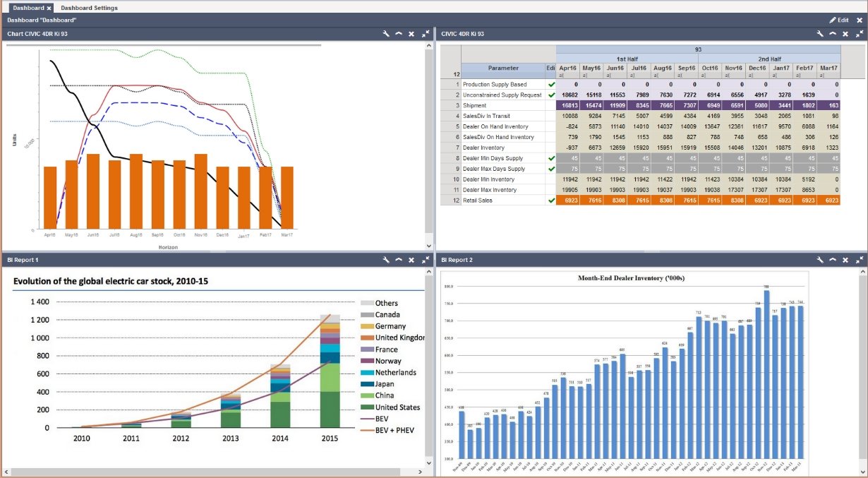Maximize the Chart CIVIC 4DR Ki 93 panel
The width and height of the screenshot is (868, 478).
point(426,34)
